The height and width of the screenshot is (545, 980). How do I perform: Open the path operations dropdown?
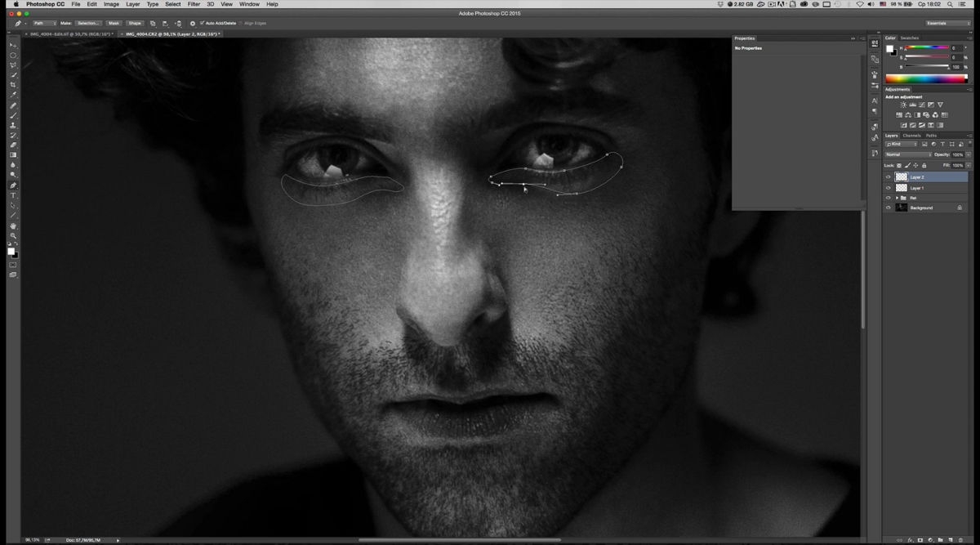[x=153, y=24]
